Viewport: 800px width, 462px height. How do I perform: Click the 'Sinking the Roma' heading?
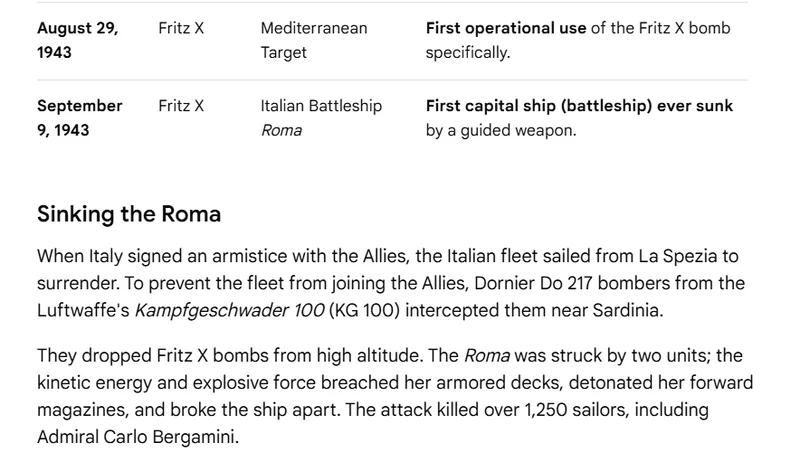129,214
